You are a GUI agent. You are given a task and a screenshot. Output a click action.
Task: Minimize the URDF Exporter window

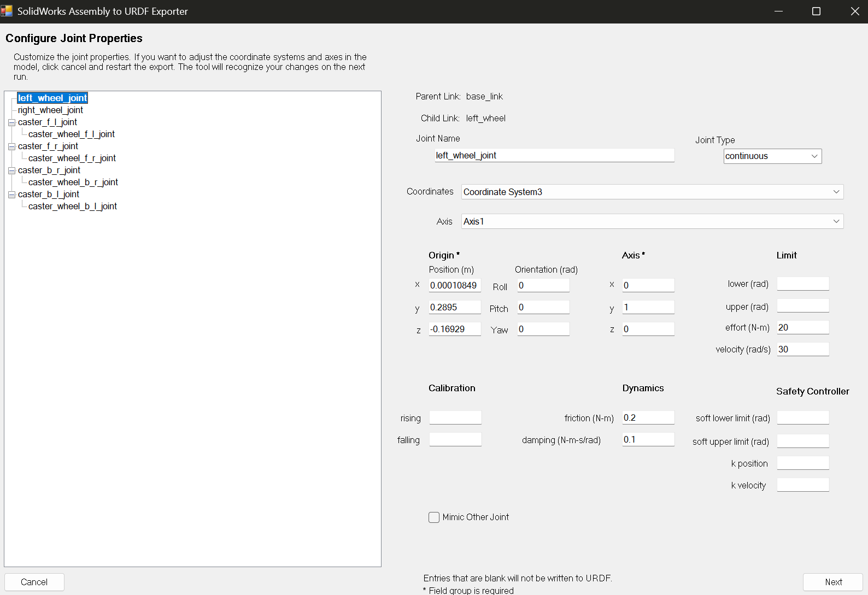[x=779, y=11]
